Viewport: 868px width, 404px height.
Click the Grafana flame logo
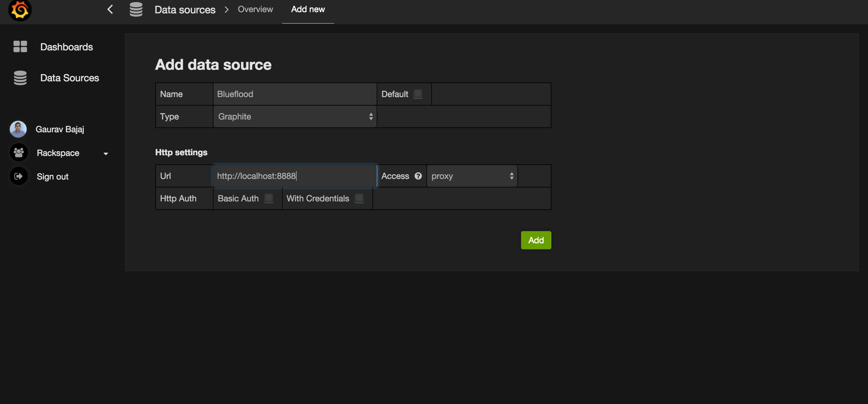point(19,10)
